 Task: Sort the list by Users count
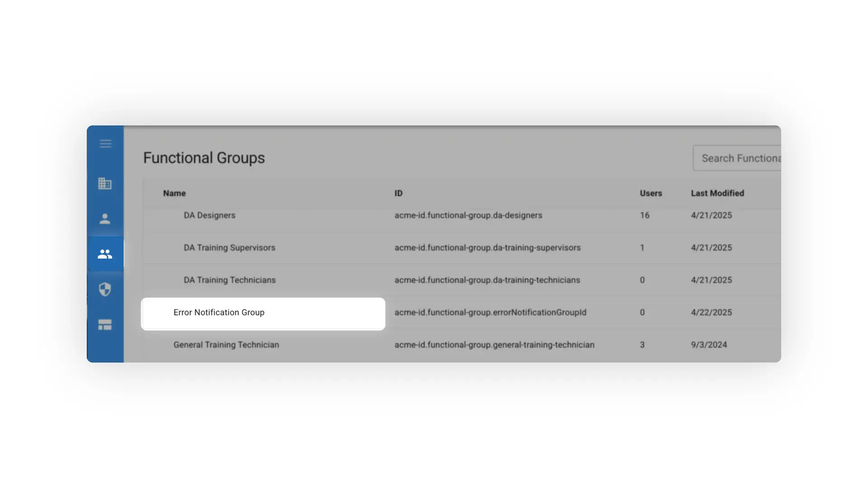click(651, 193)
